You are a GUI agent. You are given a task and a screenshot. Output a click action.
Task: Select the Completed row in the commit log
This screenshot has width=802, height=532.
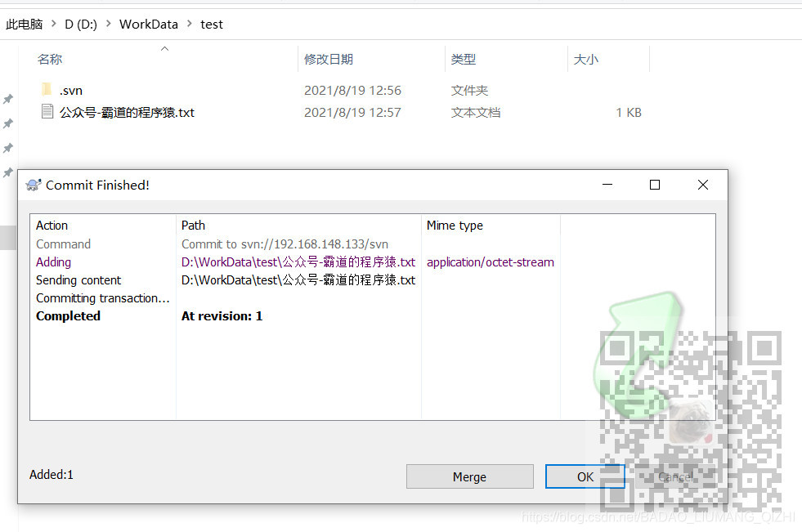[x=68, y=315]
